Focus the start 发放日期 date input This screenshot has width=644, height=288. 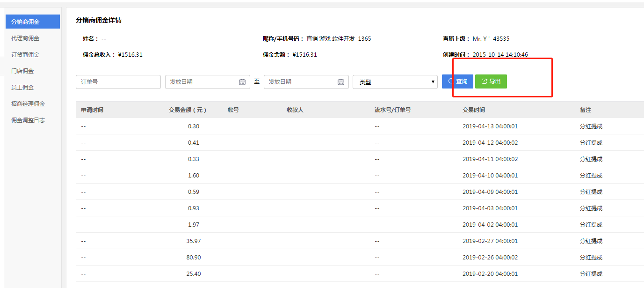pyautogui.click(x=201, y=82)
